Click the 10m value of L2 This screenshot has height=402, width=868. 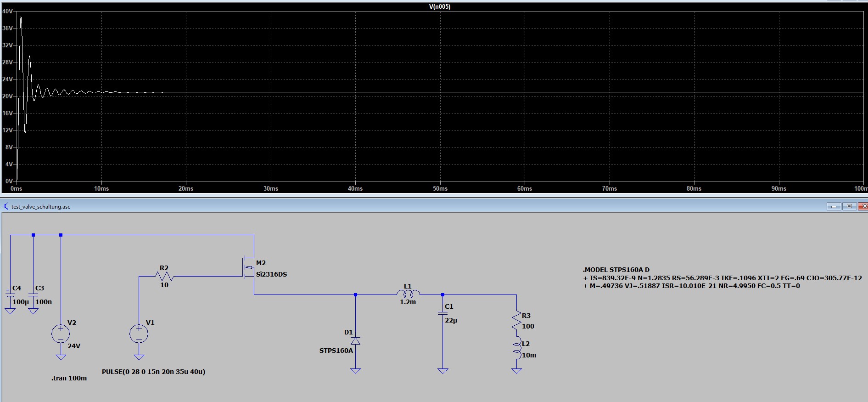tap(529, 355)
